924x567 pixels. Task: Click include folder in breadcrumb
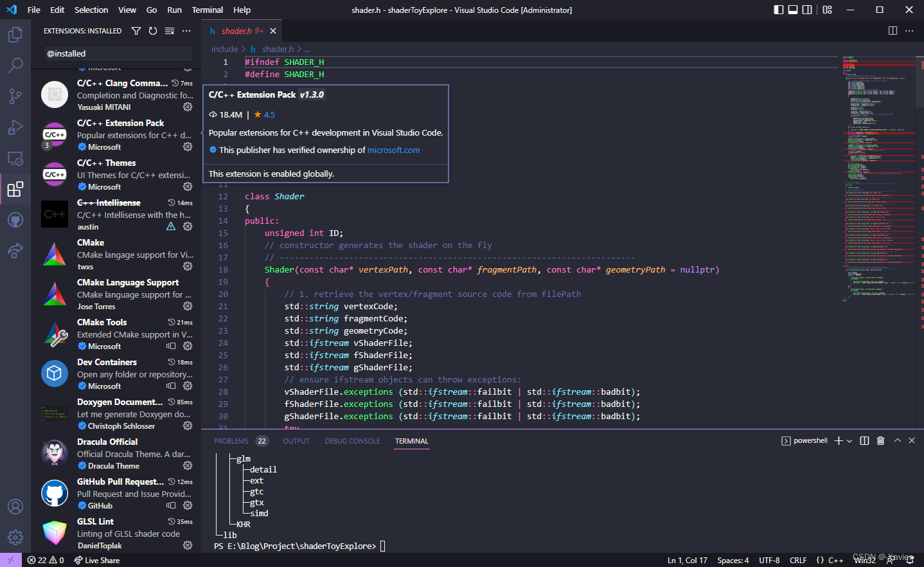(x=224, y=49)
